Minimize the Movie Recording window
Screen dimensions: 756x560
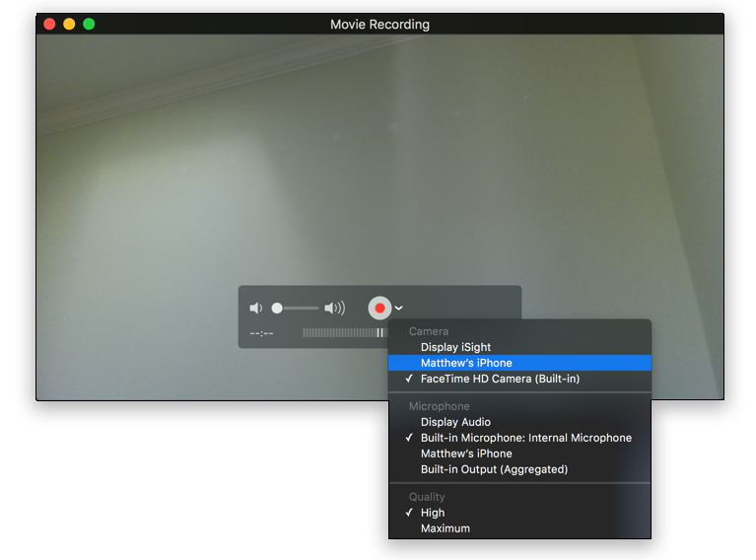[x=69, y=24]
